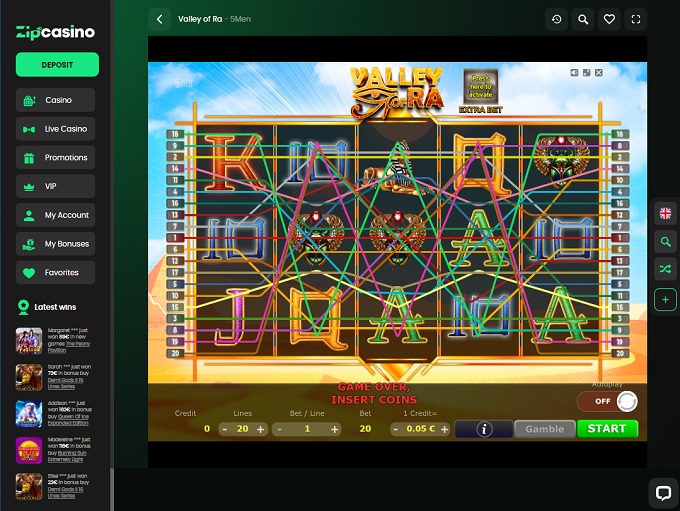This screenshot has width=680, height=511.
Task: Click the search magnifier in the game header
Action: (x=583, y=19)
